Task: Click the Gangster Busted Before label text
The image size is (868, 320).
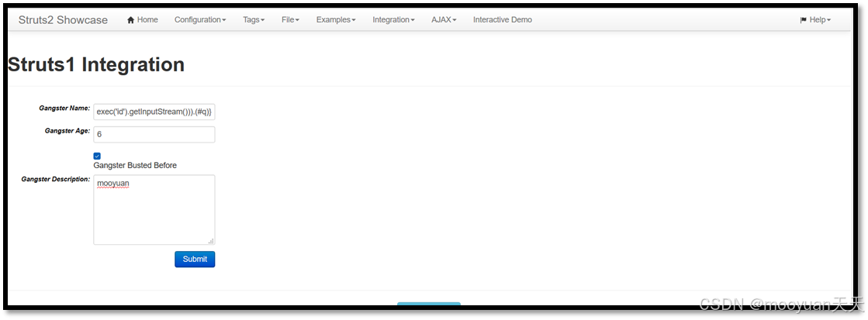Action: click(x=135, y=165)
